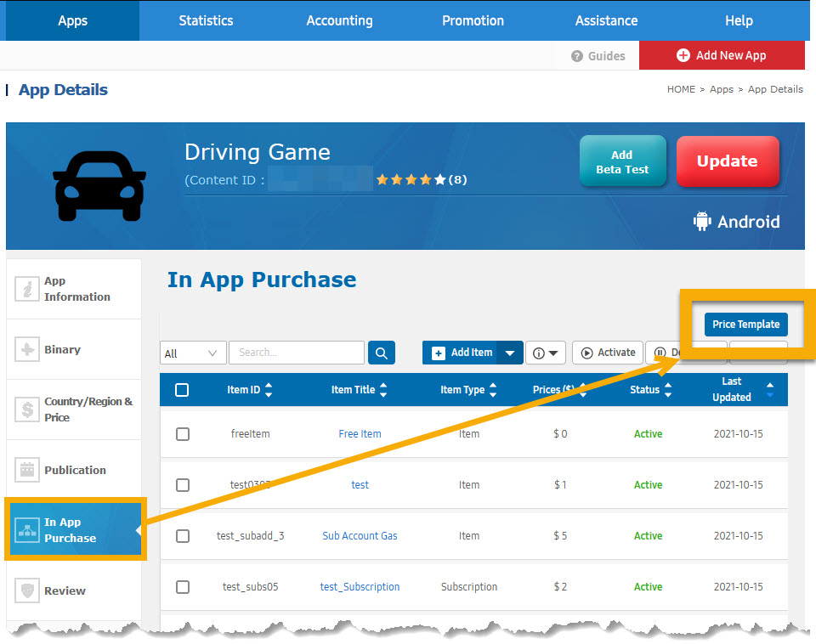Expand the Add Item dropdown arrow
The width and height of the screenshot is (816, 644).
click(510, 353)
